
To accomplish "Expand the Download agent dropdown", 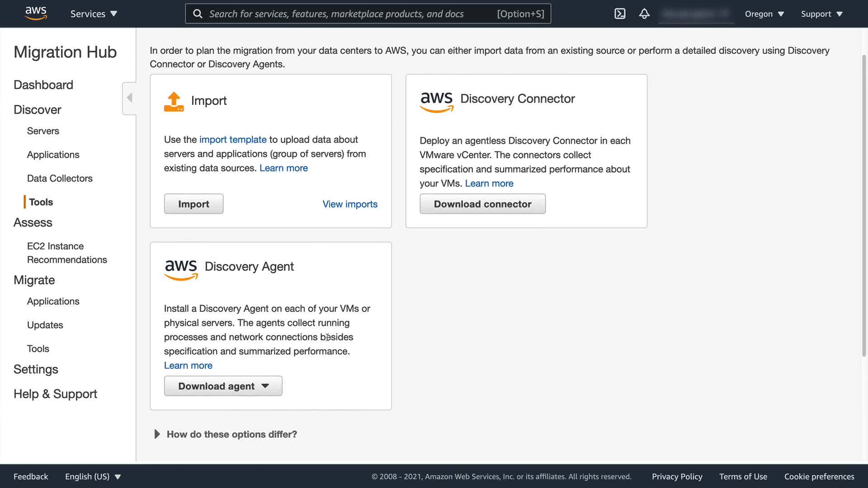I will 223,386.
